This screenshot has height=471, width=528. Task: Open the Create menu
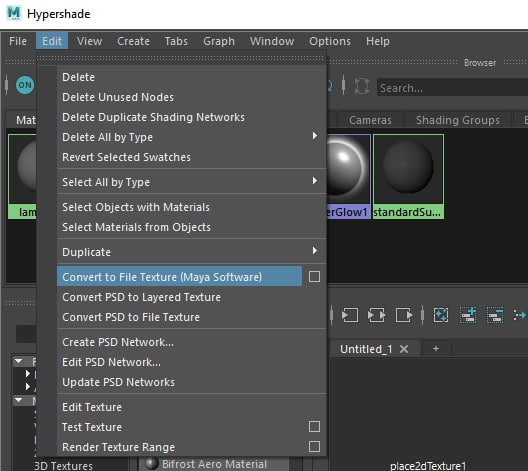(133, 41)
